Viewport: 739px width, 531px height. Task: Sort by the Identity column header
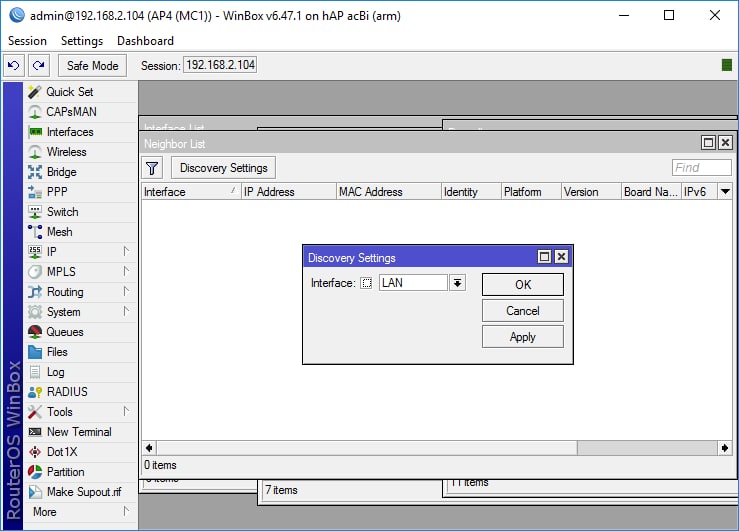click(x=471, y=192)
